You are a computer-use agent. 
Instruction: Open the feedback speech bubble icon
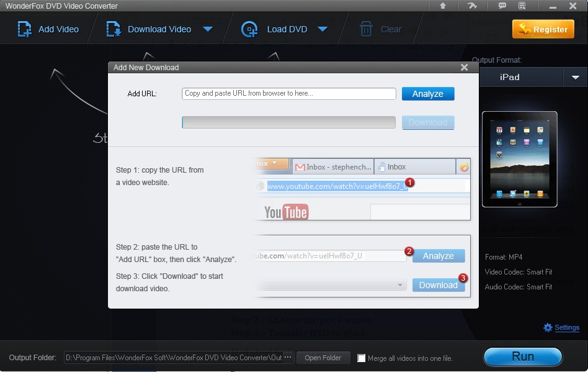(x=502, y=6)
